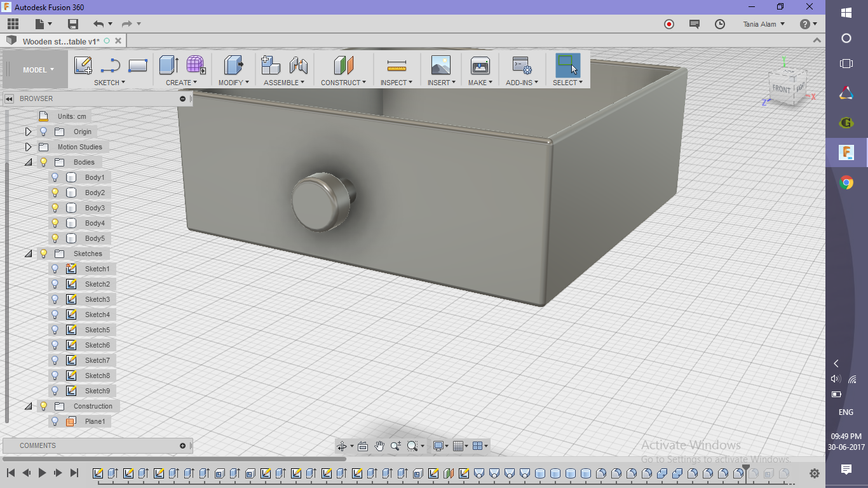Show Sketch1 via its lightbulb
This screenshot has height=488, width=868.
[x=55, y=269]
